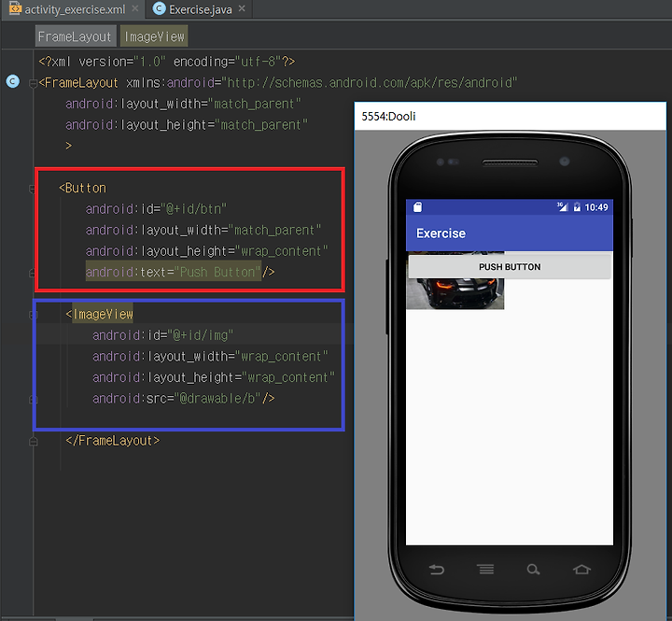
Task: Click FrameLayout layout_height match_parent value
Action: coord(261,124)
